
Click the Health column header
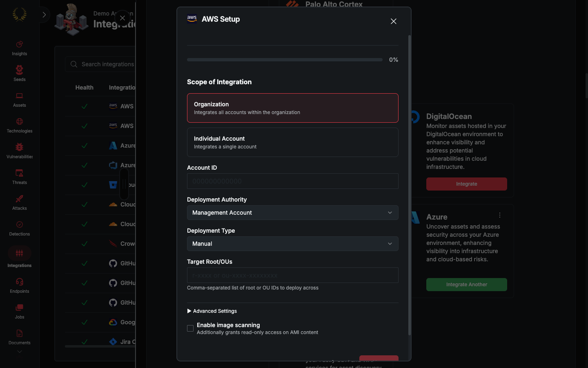point(84,88)
